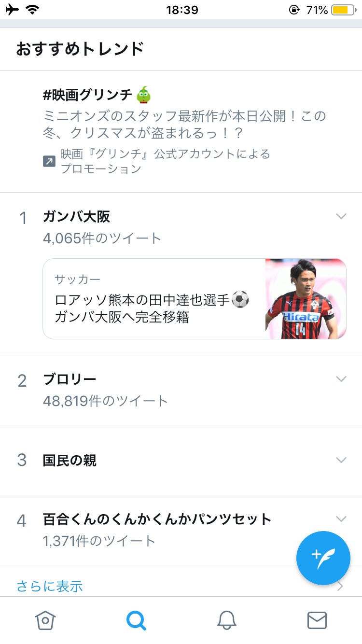Open chevron menu for 百合くんのくんかくんかパンツセット

pos(341,519)
